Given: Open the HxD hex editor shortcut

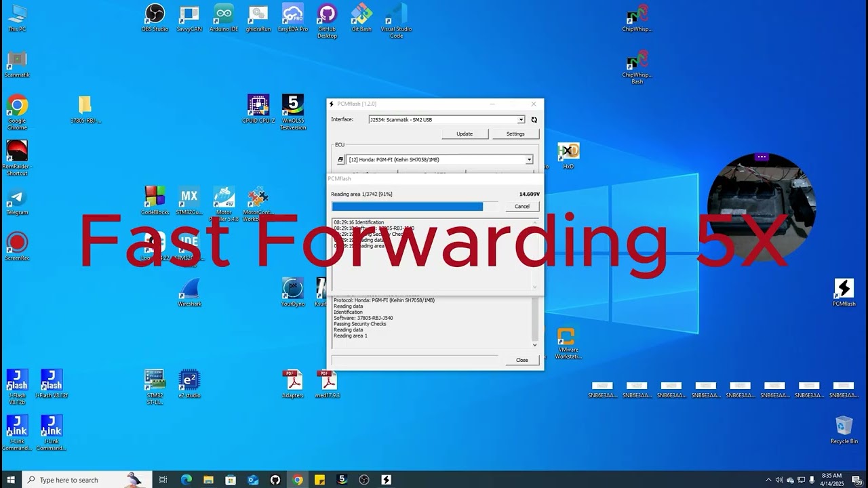Looking at the screenshot, I should (x=568, y=155).
